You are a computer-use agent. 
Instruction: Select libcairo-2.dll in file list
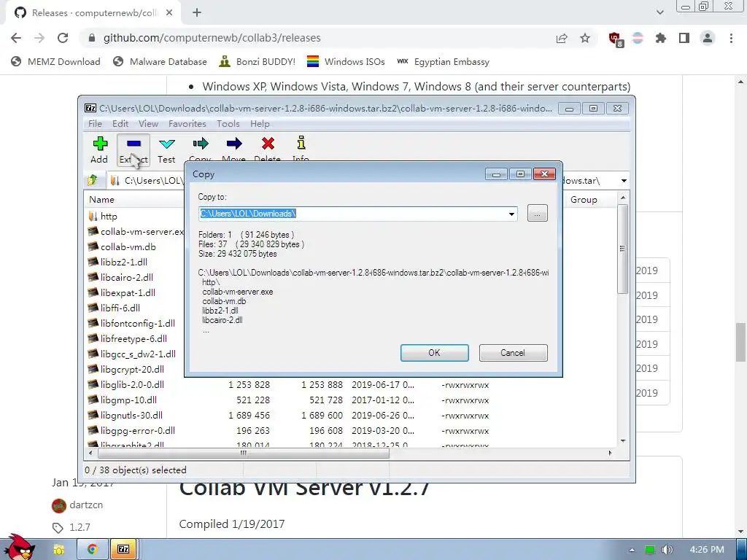tap(127, 277)
